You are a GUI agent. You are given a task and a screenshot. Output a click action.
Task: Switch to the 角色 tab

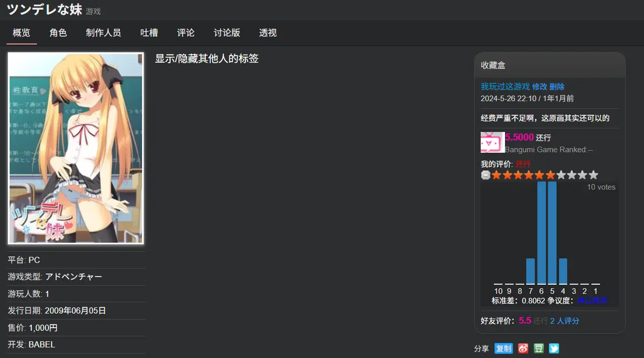58,33
